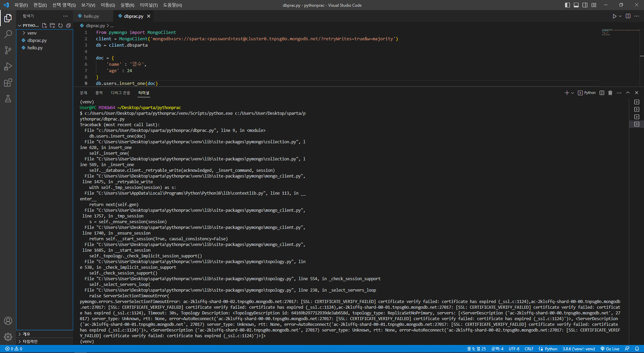This screenshot has width=644, height=353.
Task: Run the Python file with play button
Action: [x=614, y=16]
